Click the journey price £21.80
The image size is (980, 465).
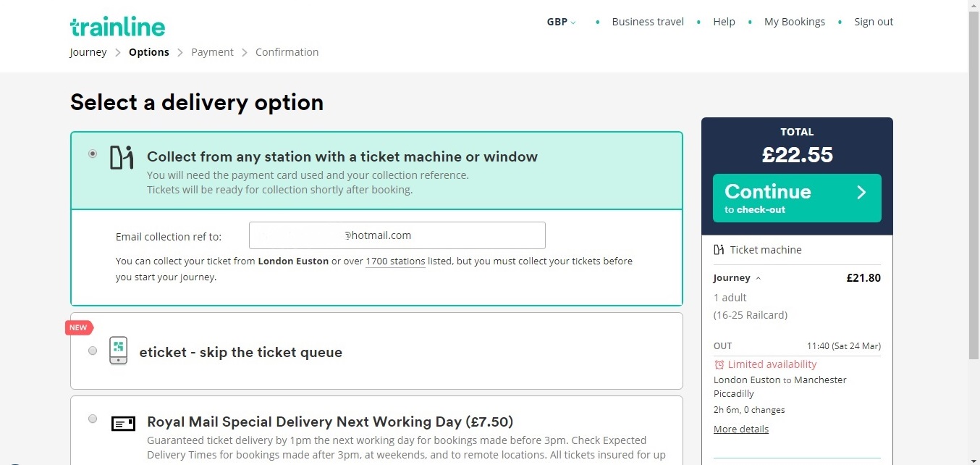pos(863,278)
